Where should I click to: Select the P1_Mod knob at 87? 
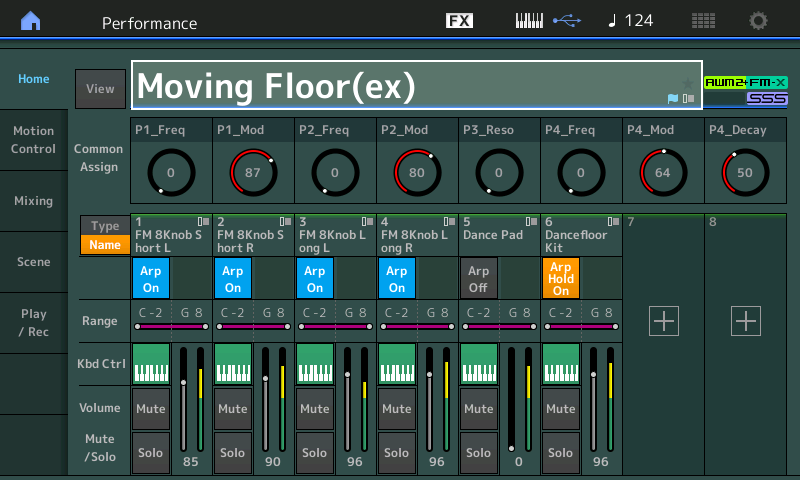(252, 172)
